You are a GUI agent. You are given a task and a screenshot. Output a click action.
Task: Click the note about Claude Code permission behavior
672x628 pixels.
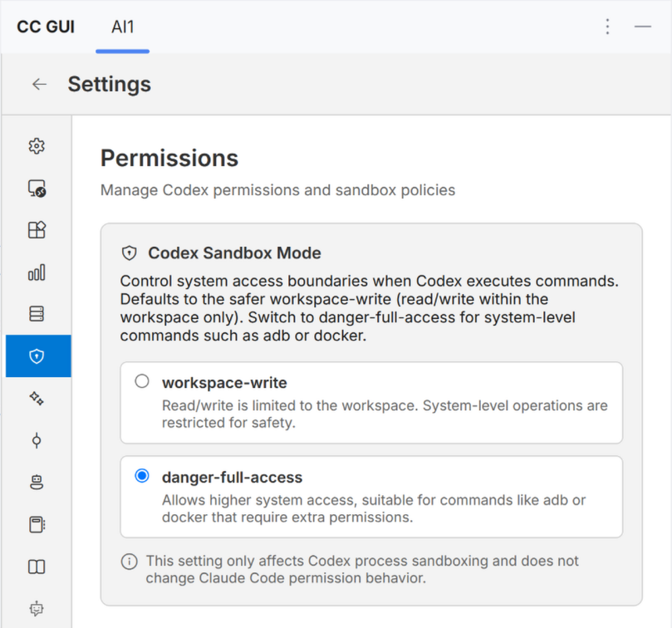[362, 569]
